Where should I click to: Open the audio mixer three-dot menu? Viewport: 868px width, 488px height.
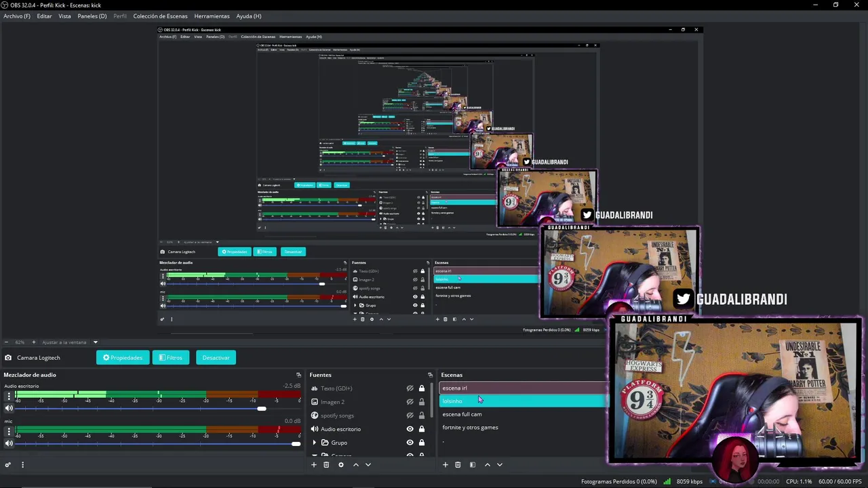tap(22, 465)
